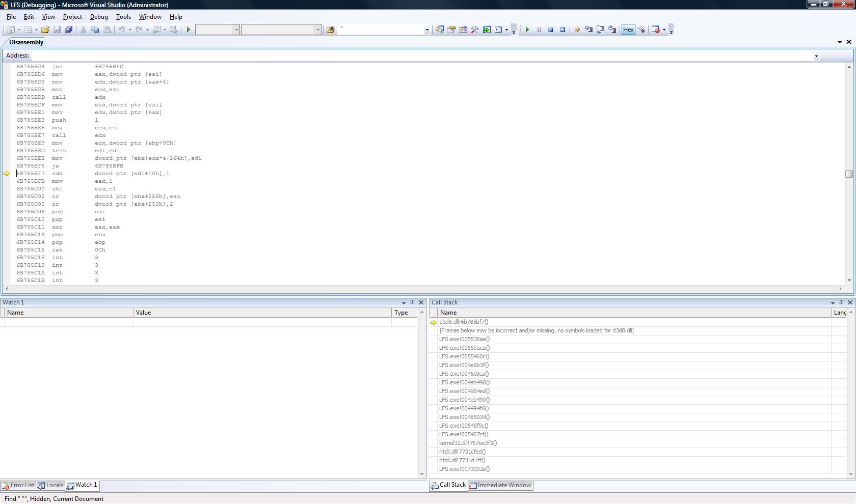Click the Disassembly vertical scrollbar thumb
Image resolution: width=856 pixels, height=504 pixels.
(x=849, y=174)
